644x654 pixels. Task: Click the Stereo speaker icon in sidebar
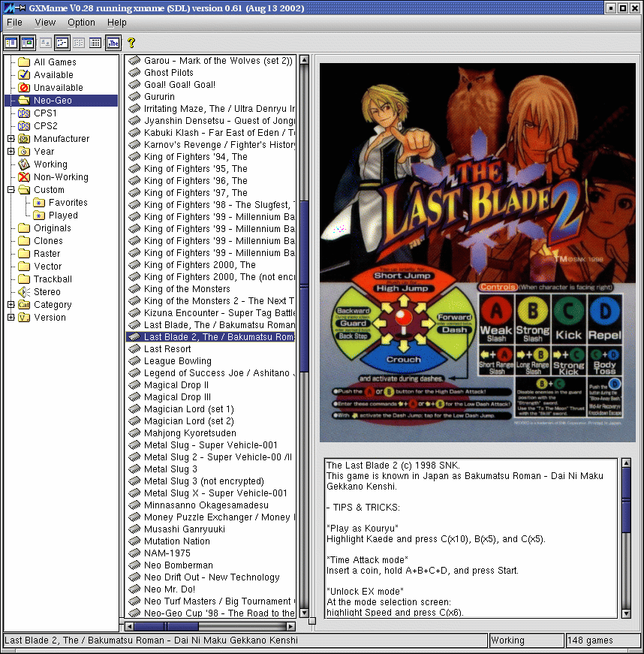tap(23, 292)
